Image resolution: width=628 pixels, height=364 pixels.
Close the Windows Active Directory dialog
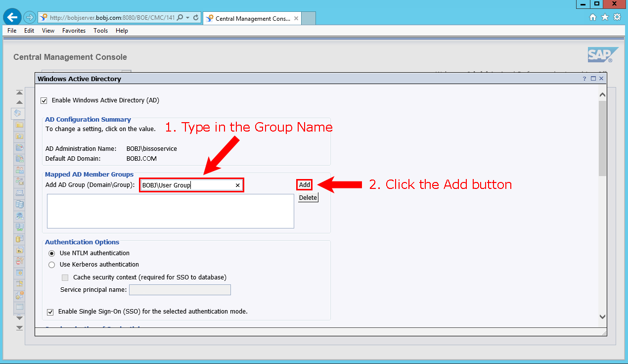tap(601, 79)
